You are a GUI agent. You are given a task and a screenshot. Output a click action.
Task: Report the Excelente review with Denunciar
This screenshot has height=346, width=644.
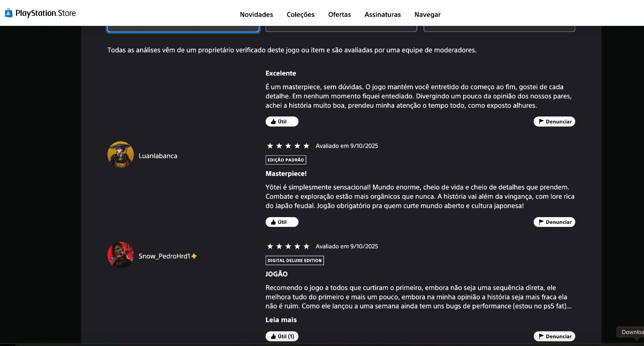pyautogui.click(x=554, y=121)
